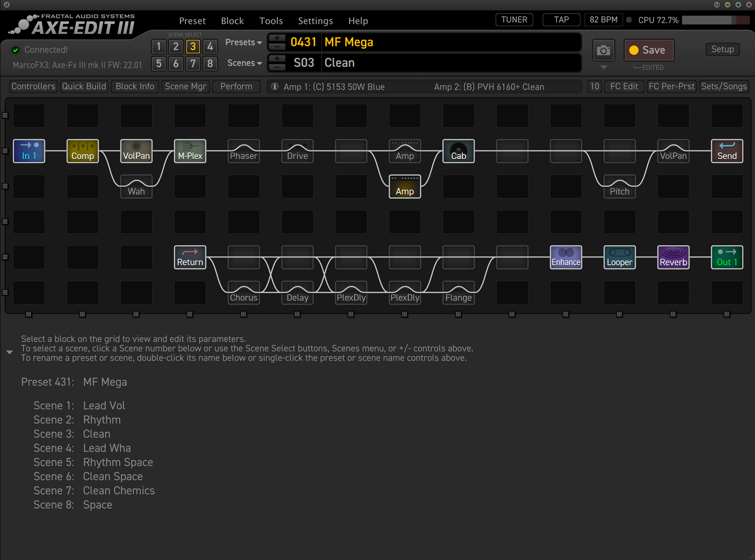This screenshot has width=755, height=560.
Task: Switch to scene 1 button
Action: [159, 46]
